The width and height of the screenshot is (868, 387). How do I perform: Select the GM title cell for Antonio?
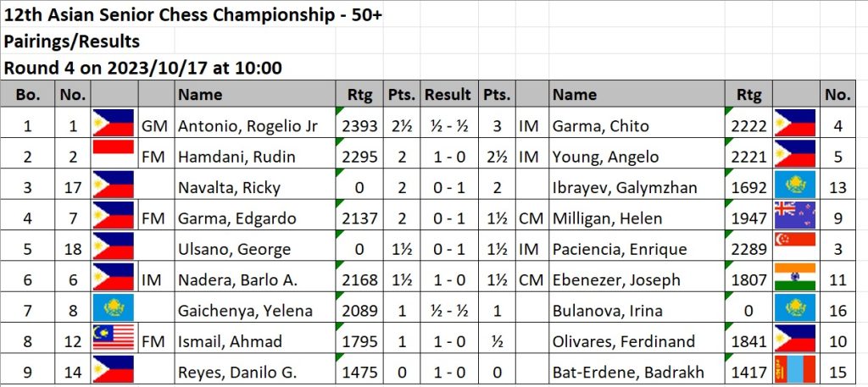tap(155, 126)
